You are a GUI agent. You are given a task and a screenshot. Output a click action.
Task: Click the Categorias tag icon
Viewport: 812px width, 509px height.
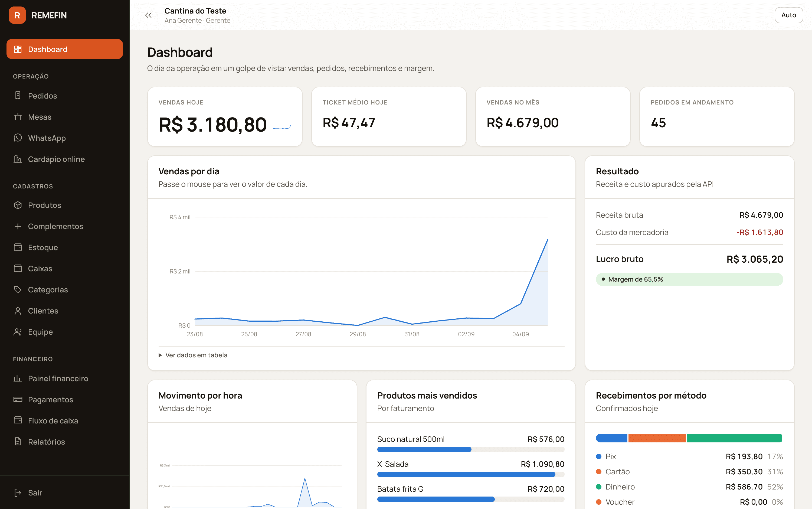click(x=18, y=289)
